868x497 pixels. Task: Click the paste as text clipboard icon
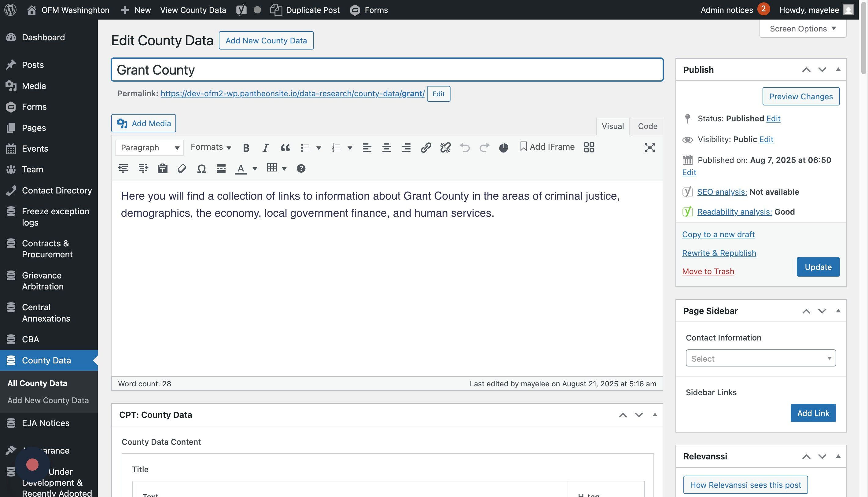point(163,169)
